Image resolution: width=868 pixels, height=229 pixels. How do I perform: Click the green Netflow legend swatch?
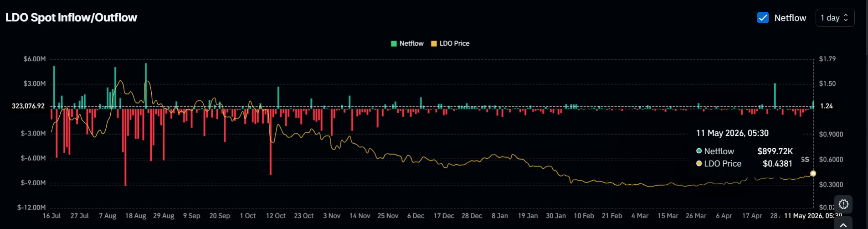click(x=394, y=44)
